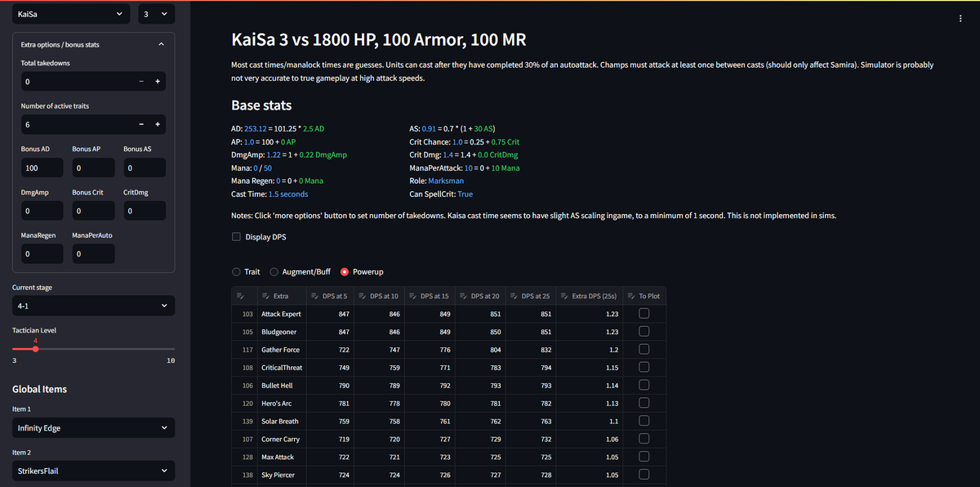The image size is (980, 487).
Task: Decrease Total takedowns with minus button
Action: [142, 81]
